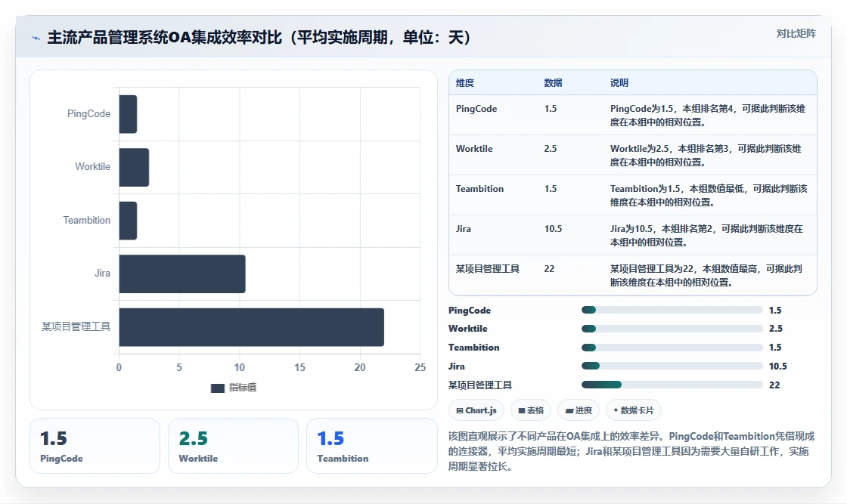Click the 维度 column header
The image size is (847, 504).
point(464,82)
